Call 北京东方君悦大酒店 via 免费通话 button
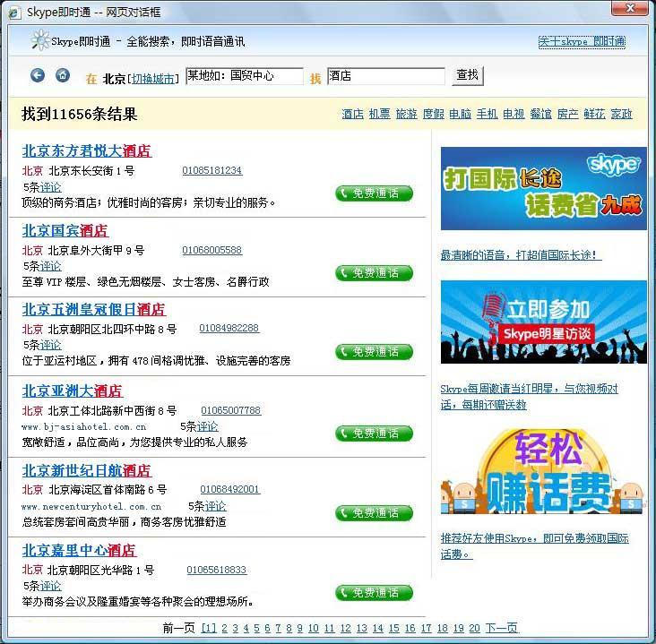Viewport: 656px width, 644px height. pyautogui.click(x=374, y=193)
